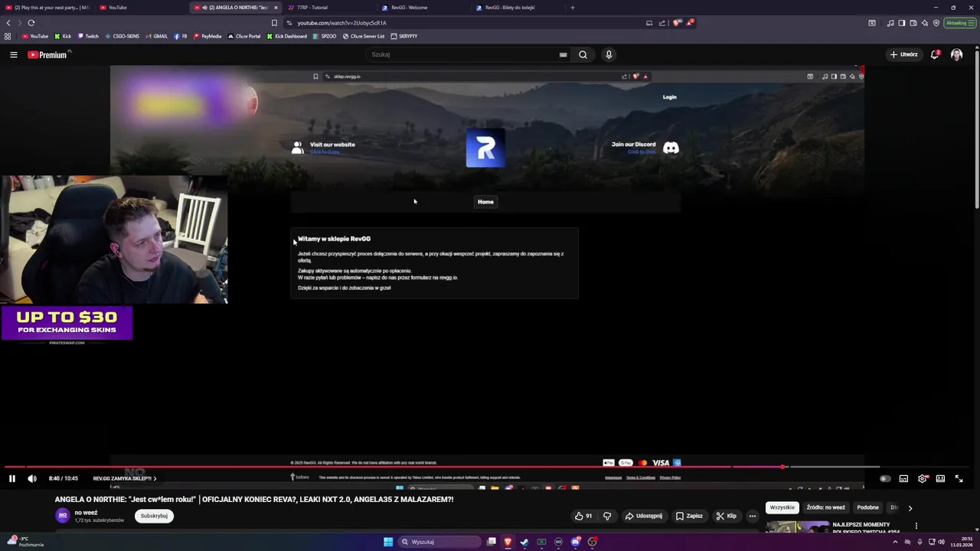Open Cfx.re Server List bookmark
Image resolution: width=980 pixels, height=551 pixels.
[364, 36]
